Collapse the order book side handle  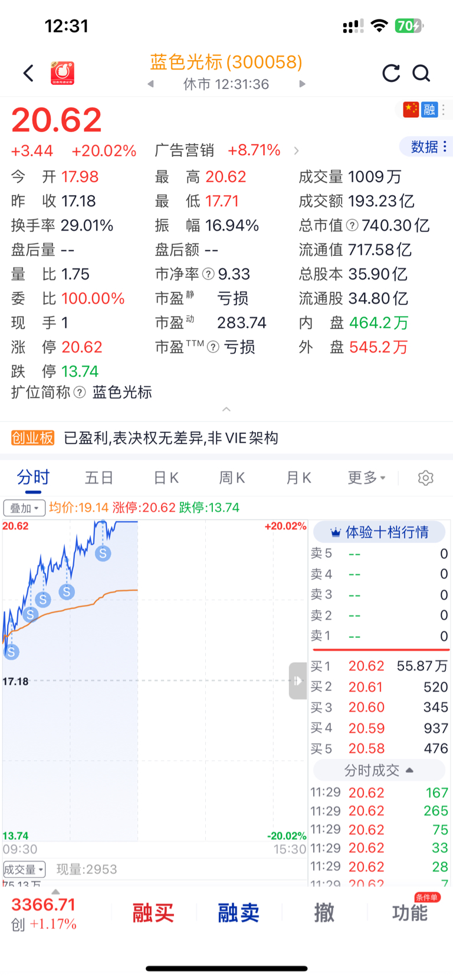298,681
